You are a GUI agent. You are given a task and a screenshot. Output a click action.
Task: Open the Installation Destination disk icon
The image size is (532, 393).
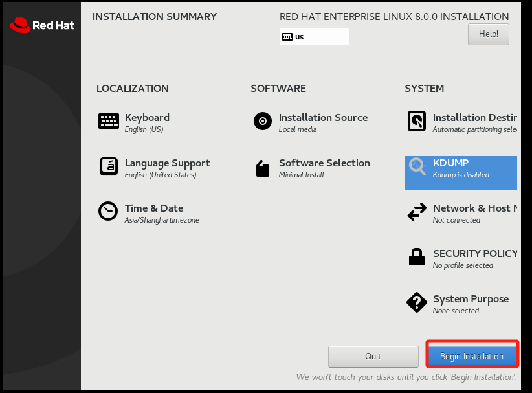click(417, 121)
